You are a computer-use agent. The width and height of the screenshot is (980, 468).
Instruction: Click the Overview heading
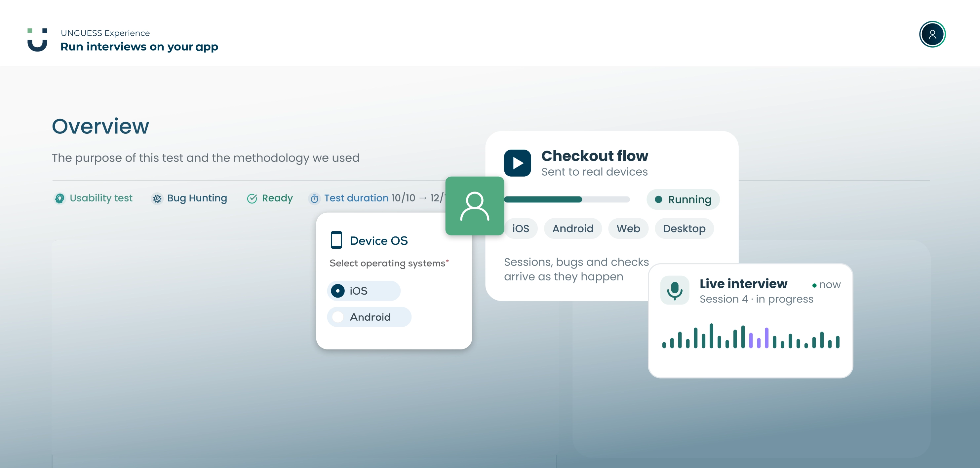point(100,126)
